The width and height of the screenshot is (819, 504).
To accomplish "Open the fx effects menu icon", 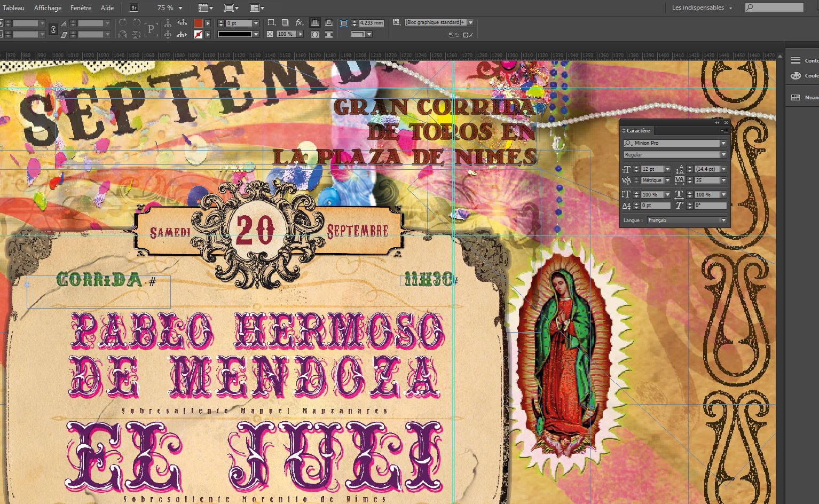I will [300, 23].
